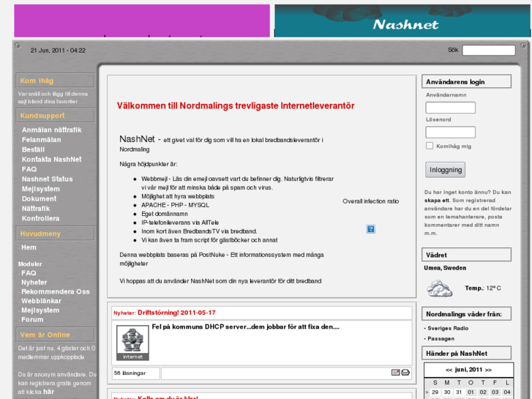Click the 'här' registration link
The width and height of the screenshot is (532, 399).
point(48,392)
